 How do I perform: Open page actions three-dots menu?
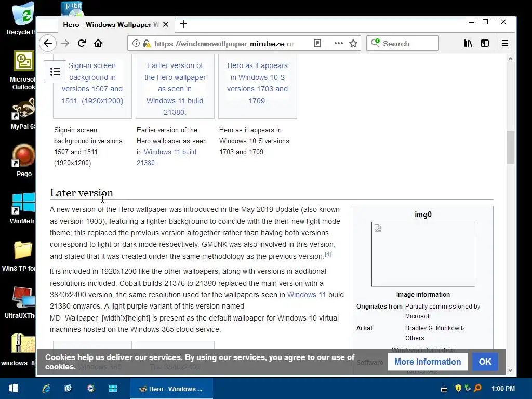[338, 44]
